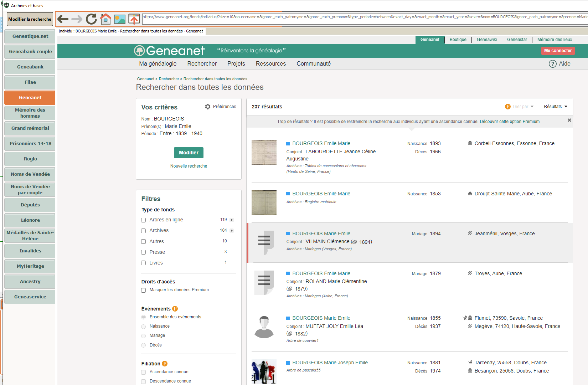Switch to Boutique tab
This screenshot has width=588, height=385.
(x=458, y=40)
